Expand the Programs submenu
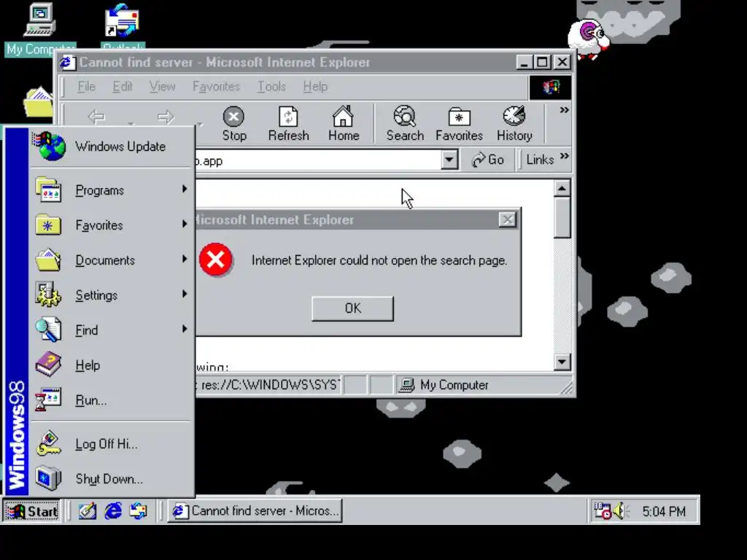Screen dimensions: 747x560 click(112, 190)
